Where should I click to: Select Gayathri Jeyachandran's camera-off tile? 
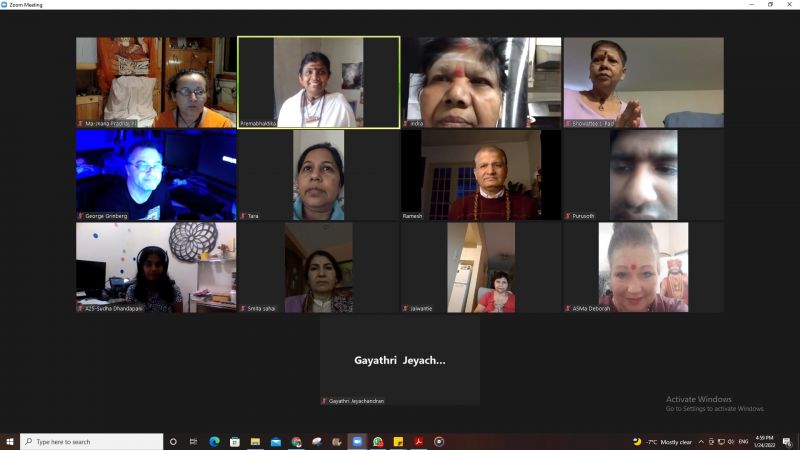tap(399, 360)
